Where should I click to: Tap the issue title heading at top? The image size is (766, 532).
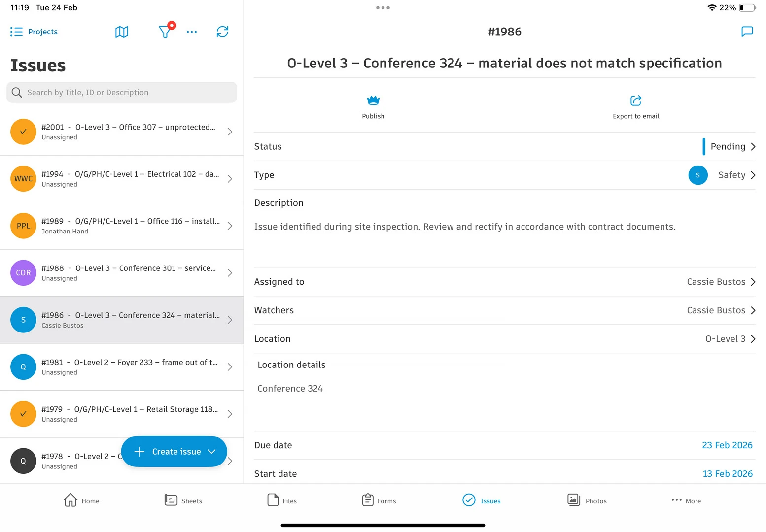[504, 64]
